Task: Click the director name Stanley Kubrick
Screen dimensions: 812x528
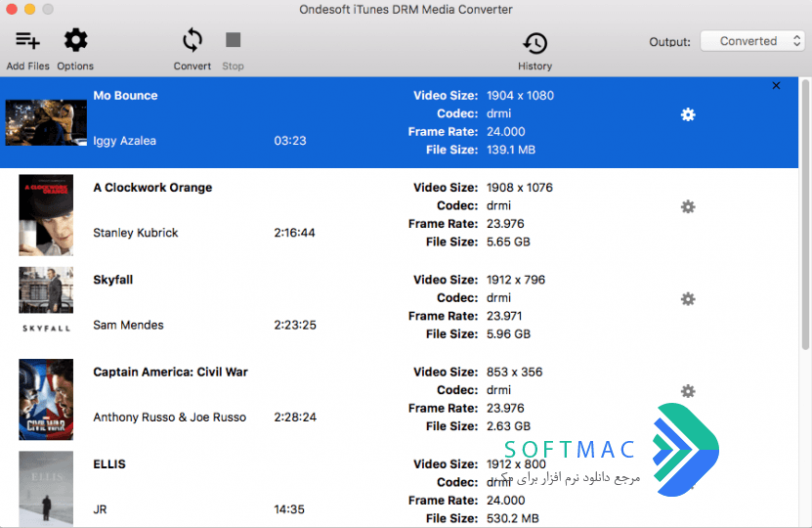Action: click(136, 233)
